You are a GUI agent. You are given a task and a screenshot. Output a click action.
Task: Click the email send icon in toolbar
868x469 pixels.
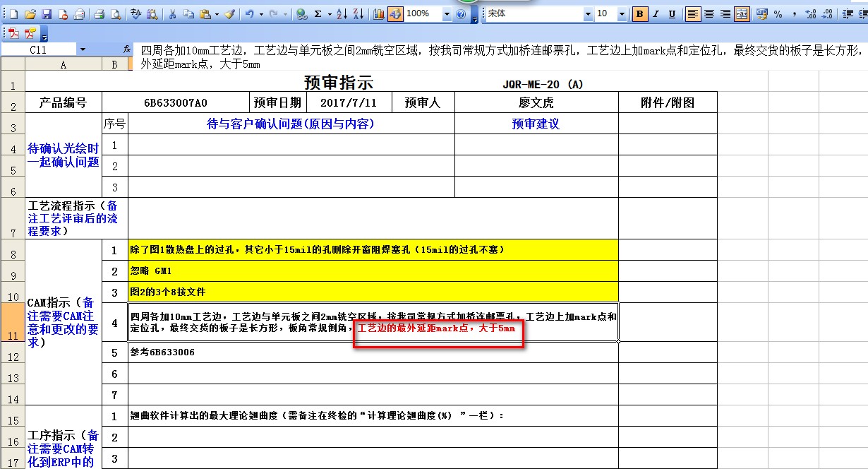[79, 14]
